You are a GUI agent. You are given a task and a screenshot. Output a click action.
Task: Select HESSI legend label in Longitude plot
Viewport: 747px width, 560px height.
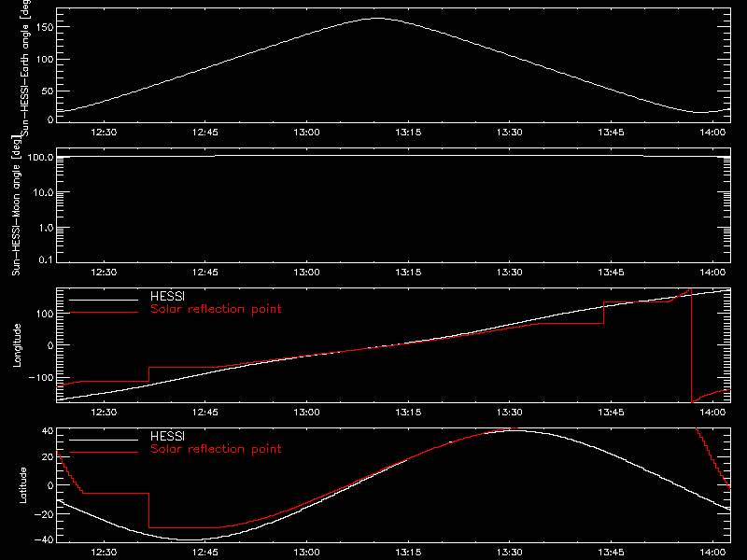(x=167, y=296)
